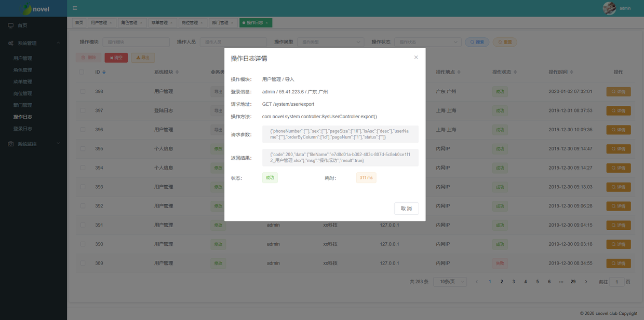
Task: Check the checkbox for row 393
Action: [x=83, y=187]
